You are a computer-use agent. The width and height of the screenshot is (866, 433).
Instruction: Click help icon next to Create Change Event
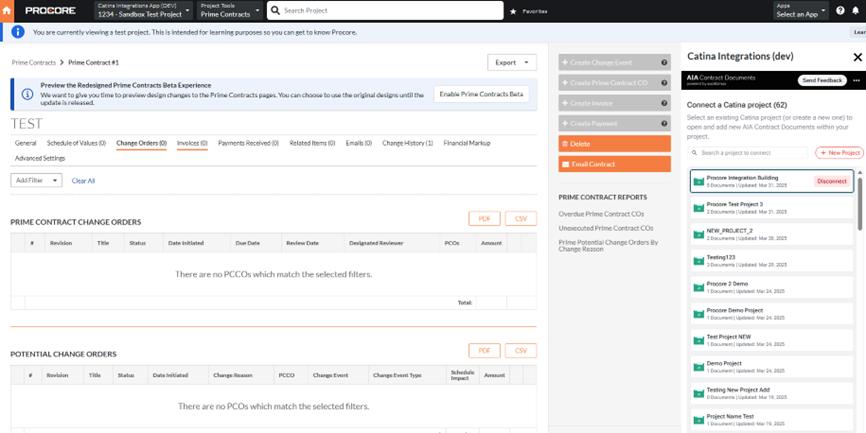click(664, 62)
